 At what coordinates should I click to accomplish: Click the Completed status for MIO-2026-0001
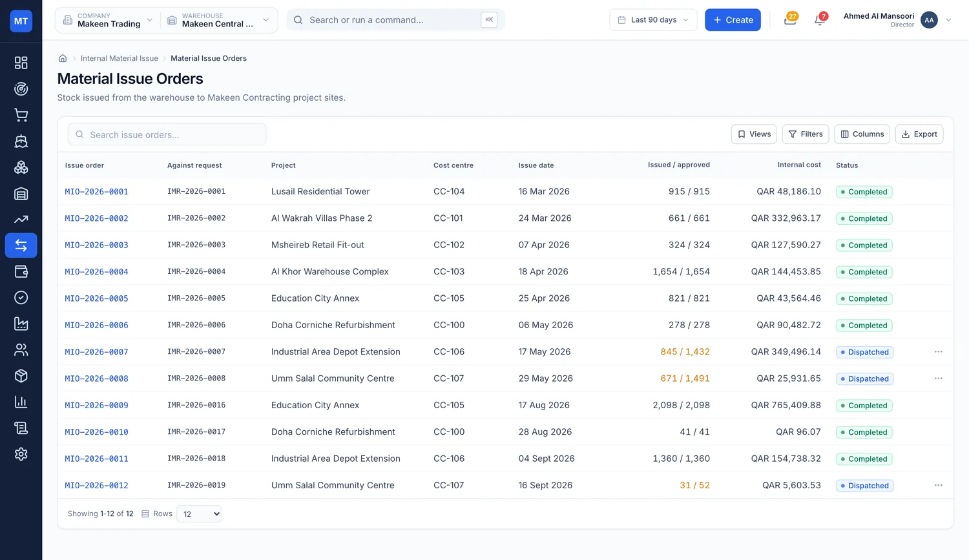[864, 192]
